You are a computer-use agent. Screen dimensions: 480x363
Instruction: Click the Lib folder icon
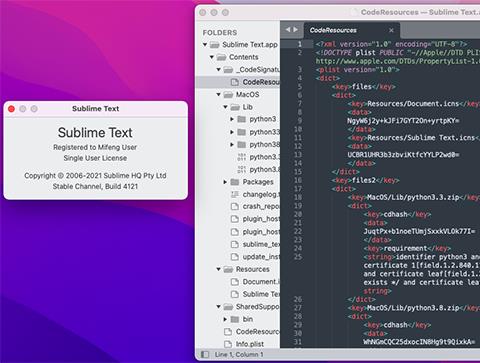(x=235, y=107)
